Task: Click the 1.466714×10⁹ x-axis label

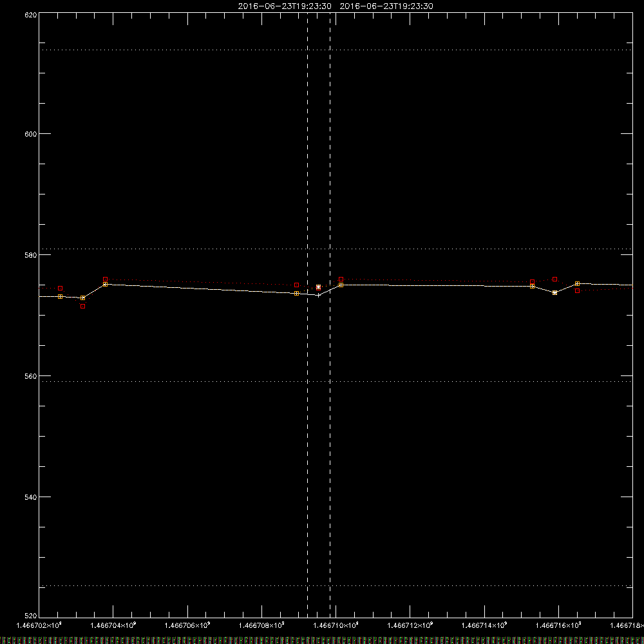Action: click(484, 625)
